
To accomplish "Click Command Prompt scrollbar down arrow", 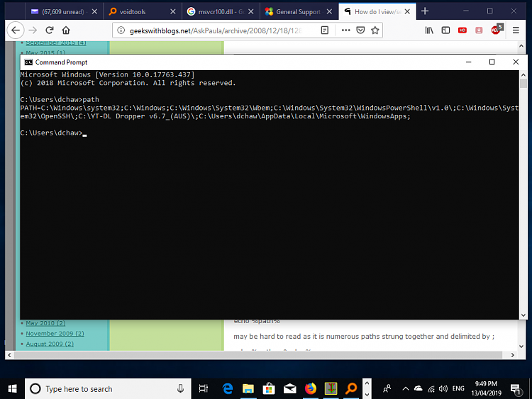I will coord(523,315).
